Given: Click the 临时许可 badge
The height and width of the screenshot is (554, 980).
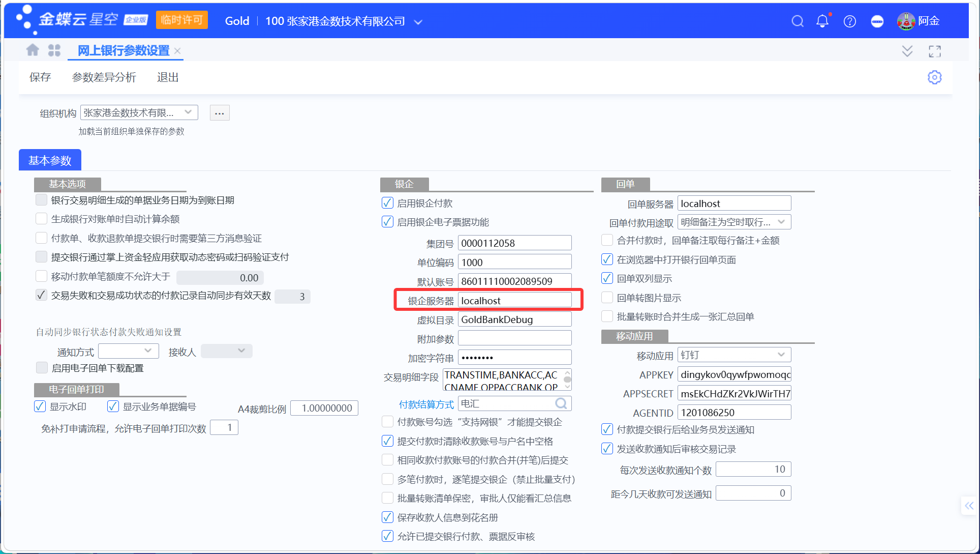Looking at the screenshot, I should [x=182, y=20].
